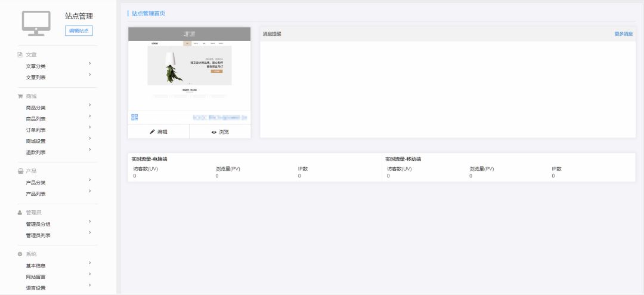The width and height of the screenshot is (644, 295).
Task: Expand the 退款列表 chevron
Action: click(x=89, y=149)
